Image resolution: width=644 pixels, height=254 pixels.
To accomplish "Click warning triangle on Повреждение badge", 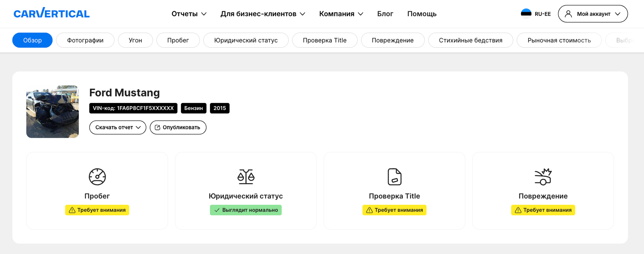I will coord(518,210).
